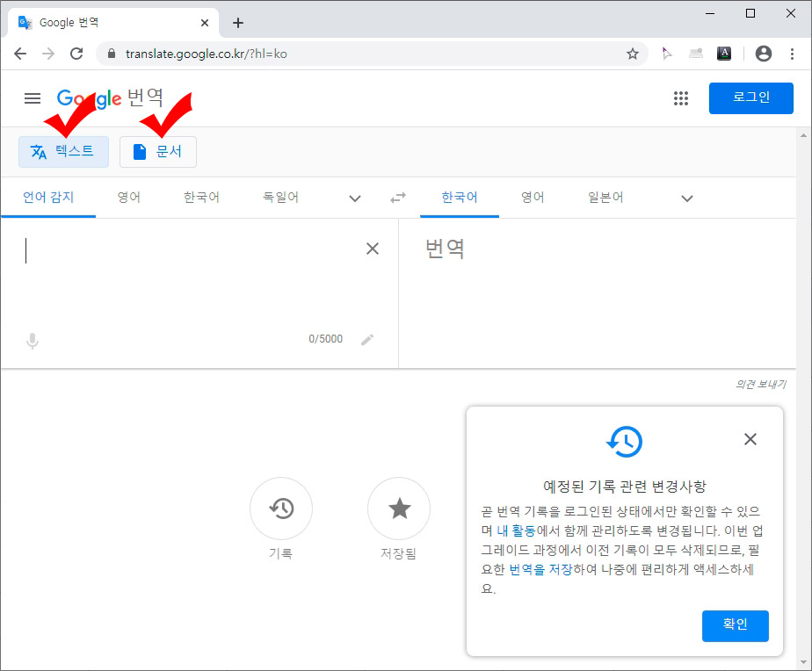812x671 pixels.
Task: Select 영어 as source language
Action: [129, 198]
